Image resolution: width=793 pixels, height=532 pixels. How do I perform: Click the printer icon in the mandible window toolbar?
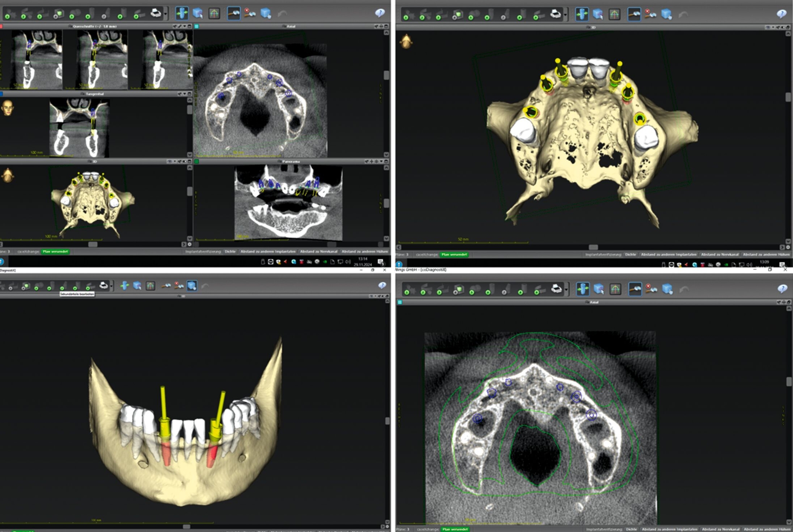coord(104,285)
